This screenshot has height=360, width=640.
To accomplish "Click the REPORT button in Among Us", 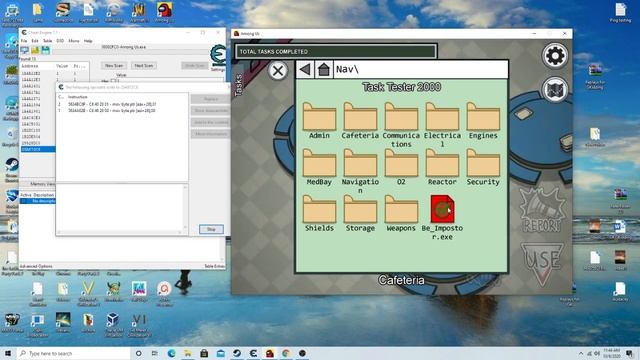I will click(x=542, y=211).
